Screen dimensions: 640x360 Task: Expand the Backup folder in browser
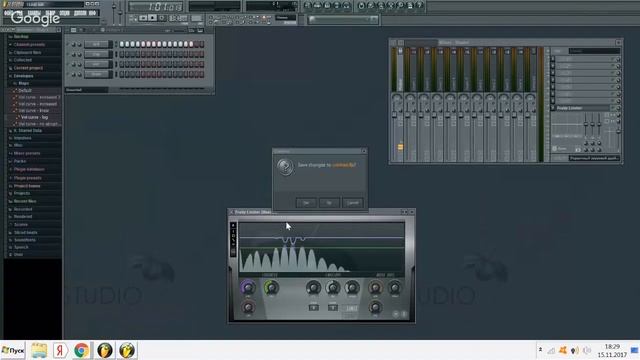(21, 37)
